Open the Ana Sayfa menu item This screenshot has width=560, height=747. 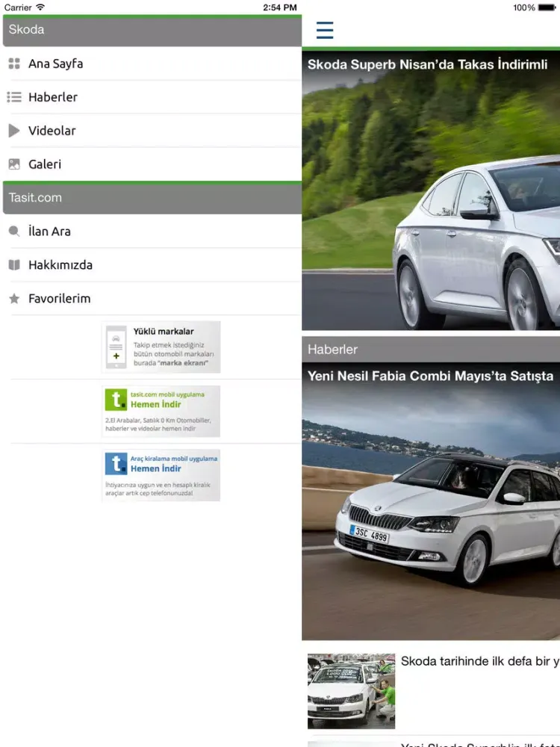tap(152, 63)
